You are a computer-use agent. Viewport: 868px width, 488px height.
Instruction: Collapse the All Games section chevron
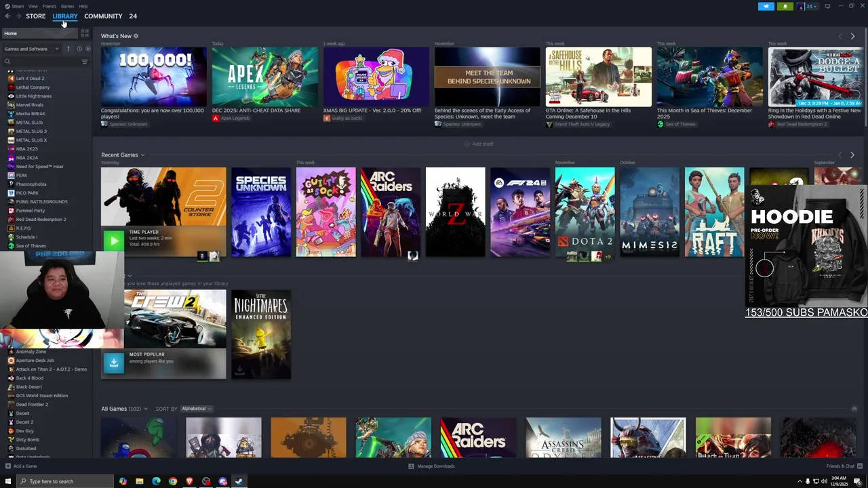click(854, 409)
